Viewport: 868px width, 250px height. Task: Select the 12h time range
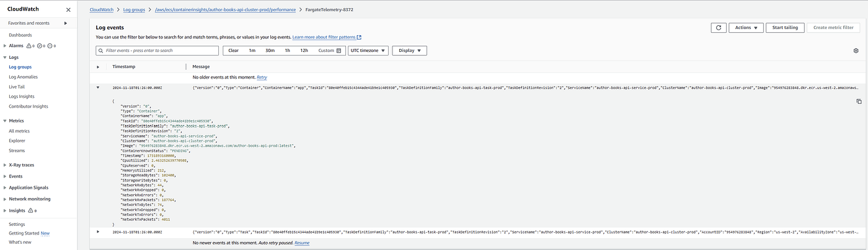pyautogui.click(x=304, y=51)
